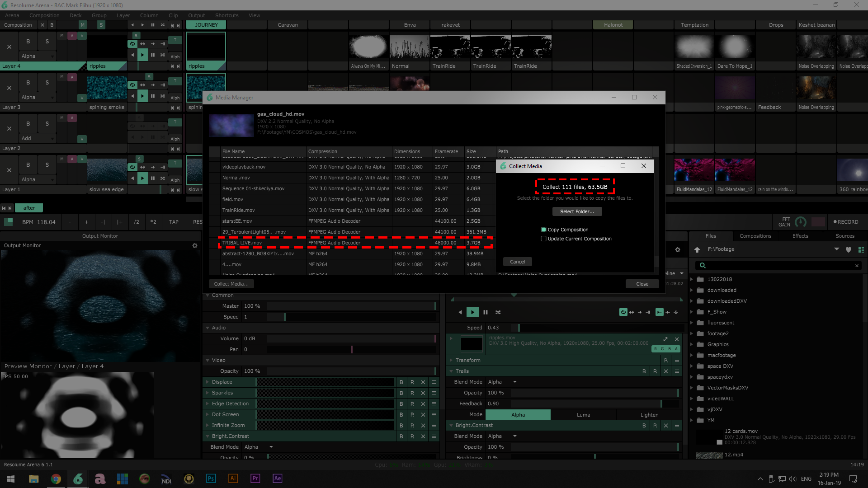Click the Select Folder... button

tap(577, 211)
